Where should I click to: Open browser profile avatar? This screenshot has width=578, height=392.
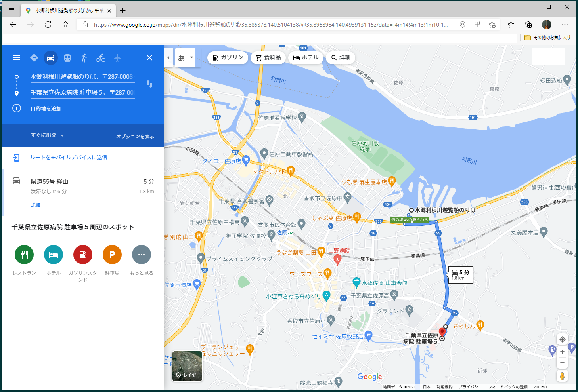547,25
